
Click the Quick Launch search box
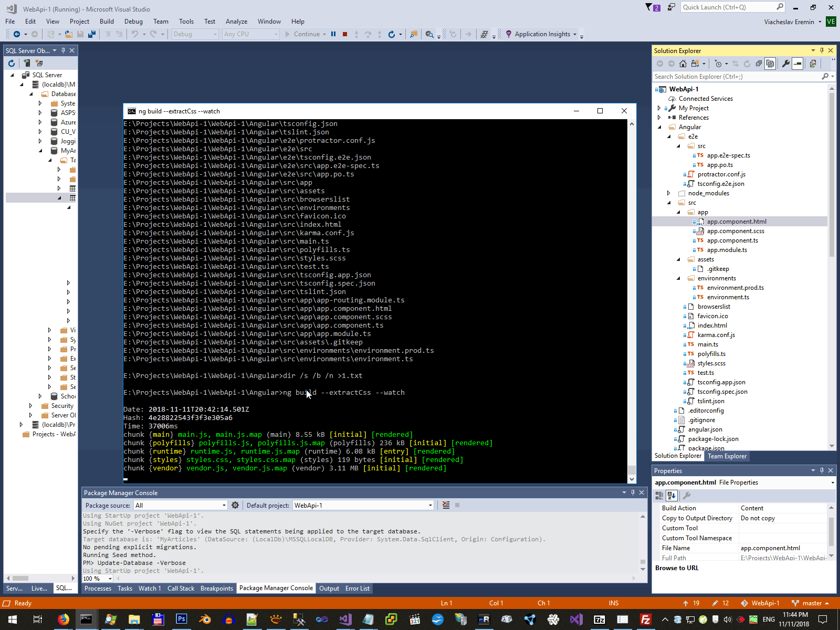click(x=732, y=7)
